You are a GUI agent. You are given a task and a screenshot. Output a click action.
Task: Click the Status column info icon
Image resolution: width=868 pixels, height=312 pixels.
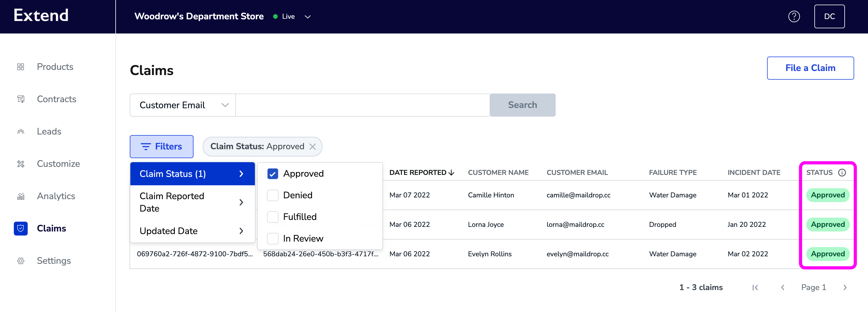[842, 173]
